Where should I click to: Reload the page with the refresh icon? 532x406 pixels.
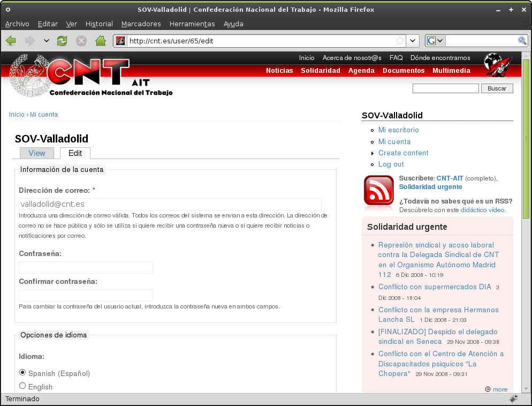coord(62,41)
